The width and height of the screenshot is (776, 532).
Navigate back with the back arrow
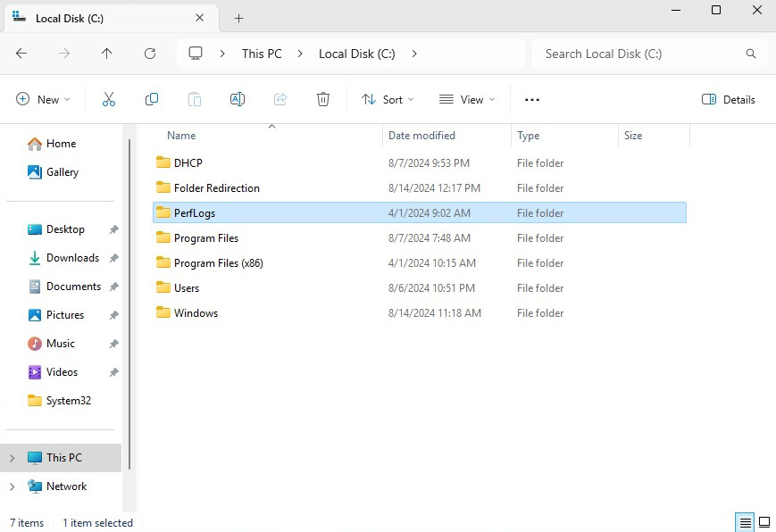21,54
